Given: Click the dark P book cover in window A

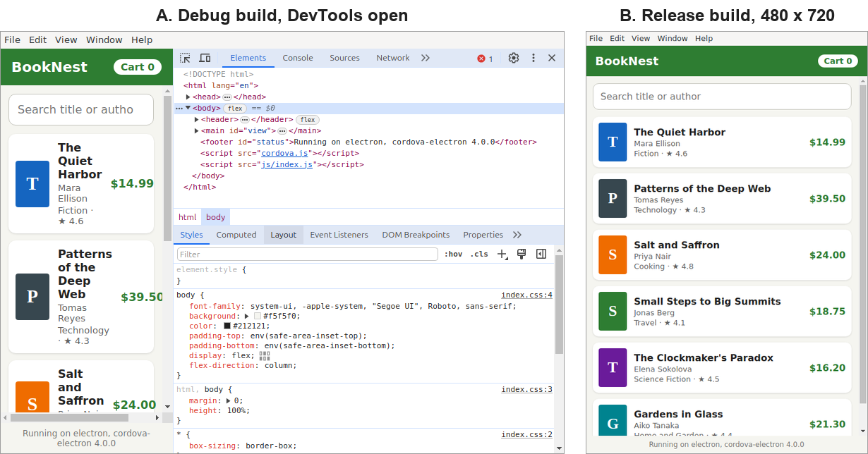Looking at the screenshot, I should coord(32,297).
